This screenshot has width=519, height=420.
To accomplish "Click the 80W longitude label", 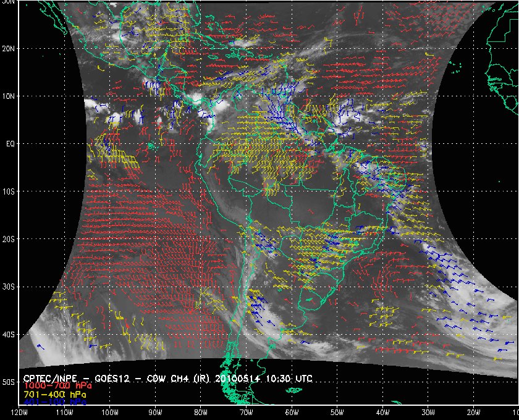I will coord(201,413).
